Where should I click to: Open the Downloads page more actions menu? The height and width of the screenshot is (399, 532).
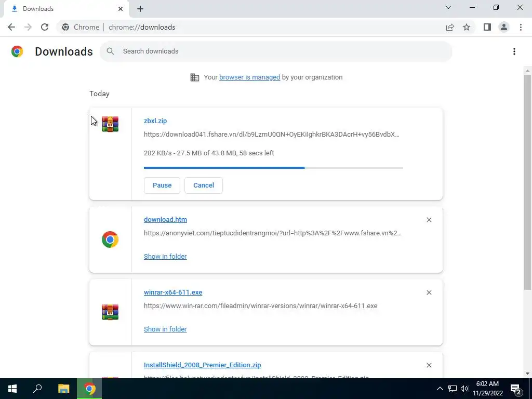point(514,51)
